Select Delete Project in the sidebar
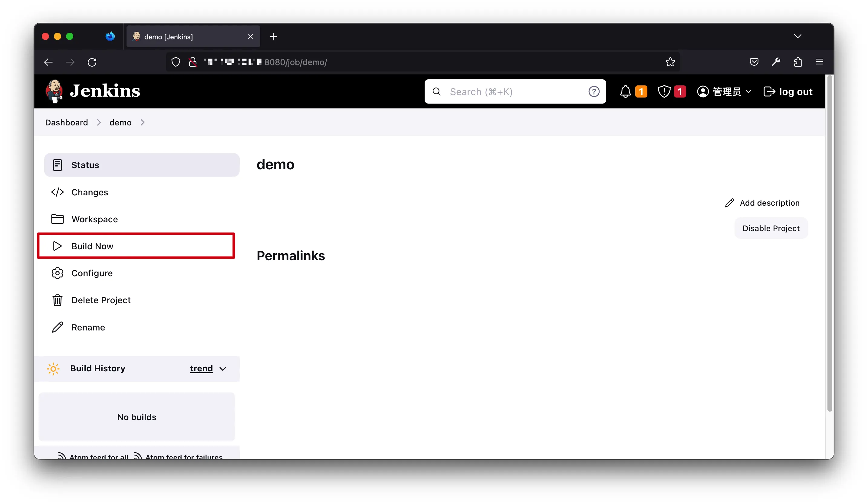This screenshot has height=504, width=868. [x=142, y=300]
